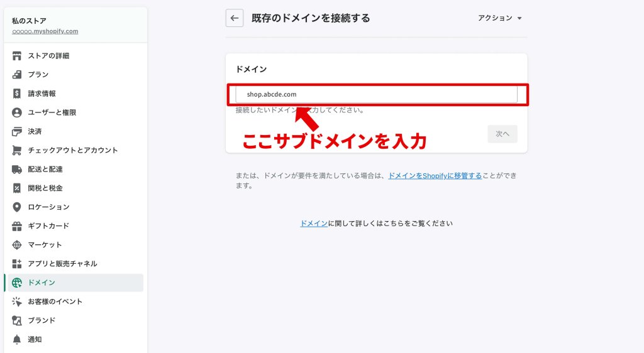Open 決済 settings menu item

click(x=75, y=131)
